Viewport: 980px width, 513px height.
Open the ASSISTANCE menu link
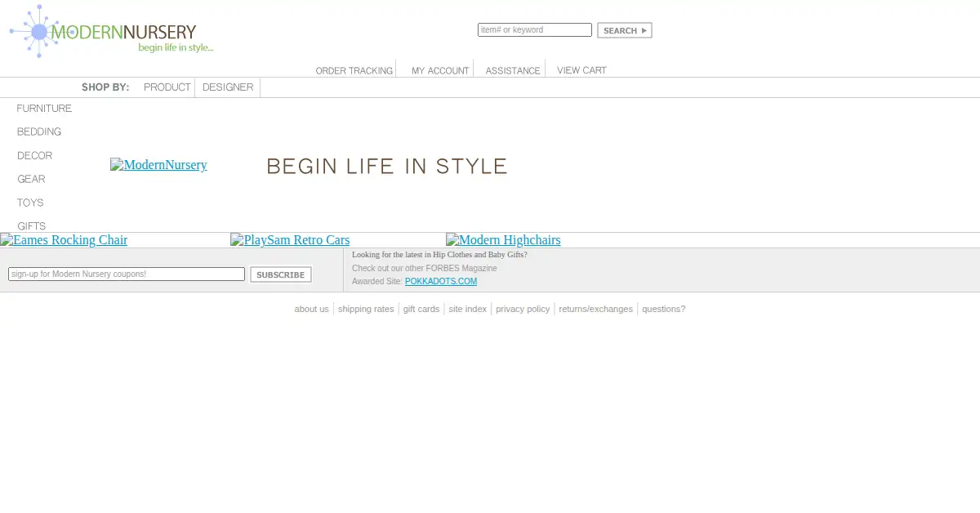click(513, 71)
